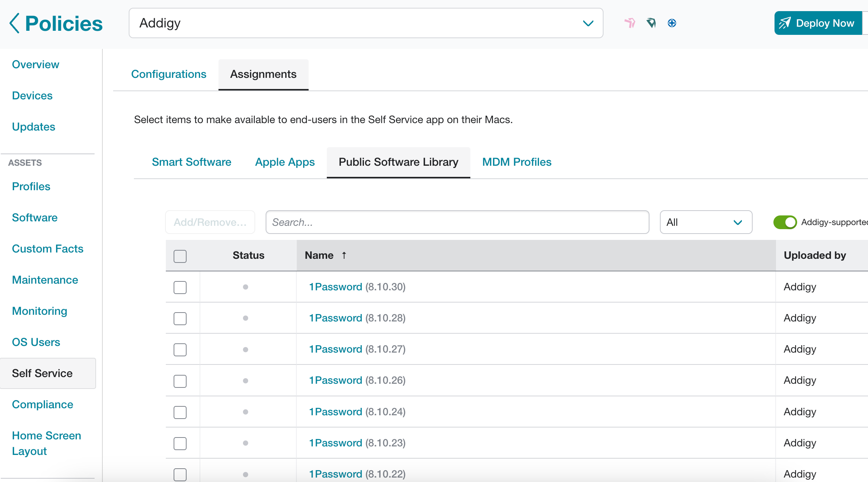The image size is (868, 482).
Task: Open OS Users in sidebar
Action: point(36,342)
